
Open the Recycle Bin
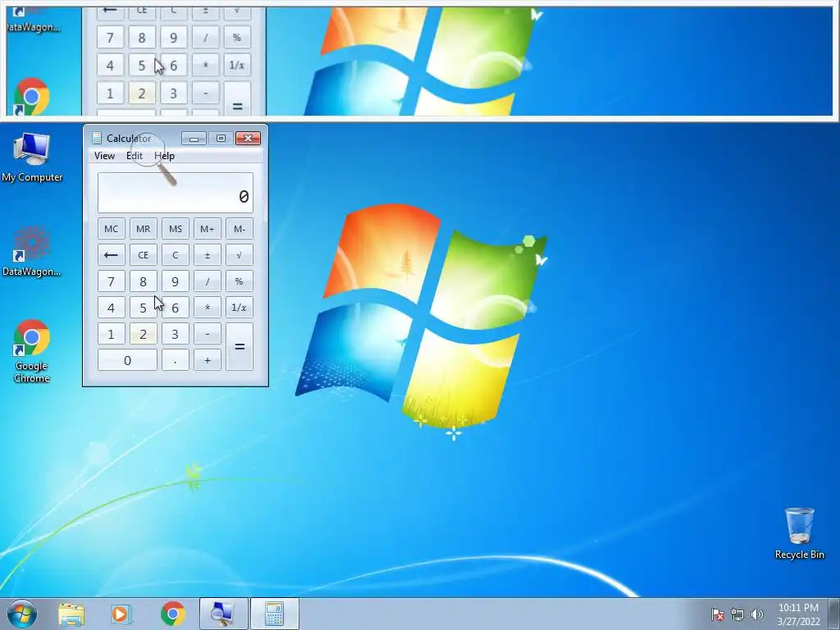click(x=799, y=533)
